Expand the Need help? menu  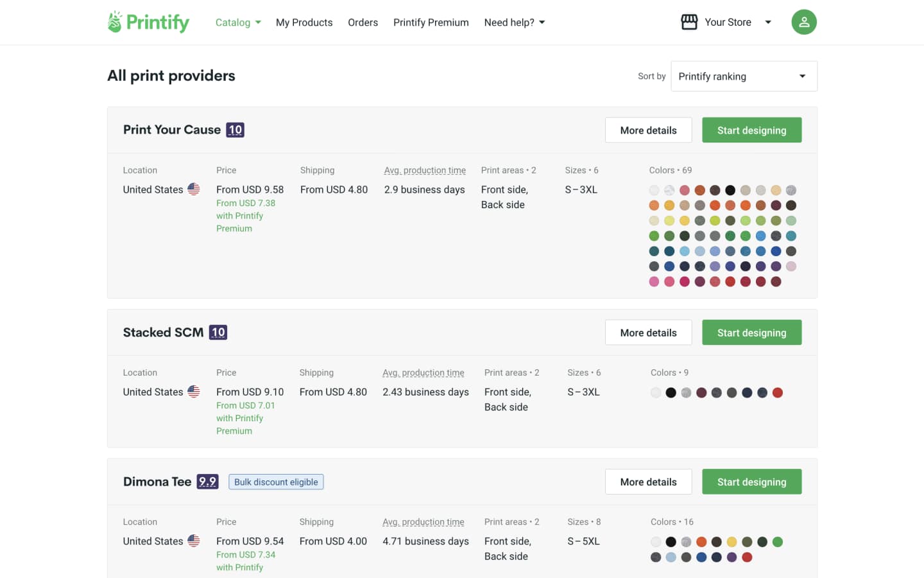click(515, 22)
